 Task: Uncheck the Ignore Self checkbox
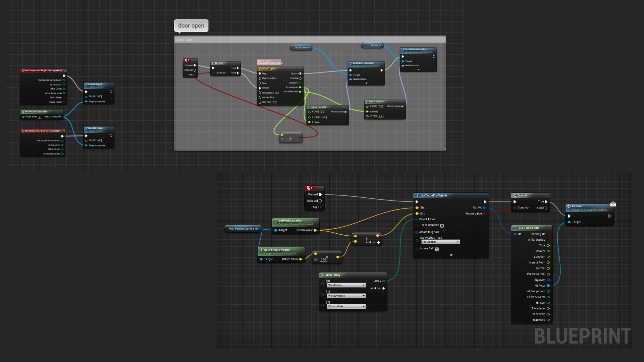pyautogui.click(x=437, y=249)
